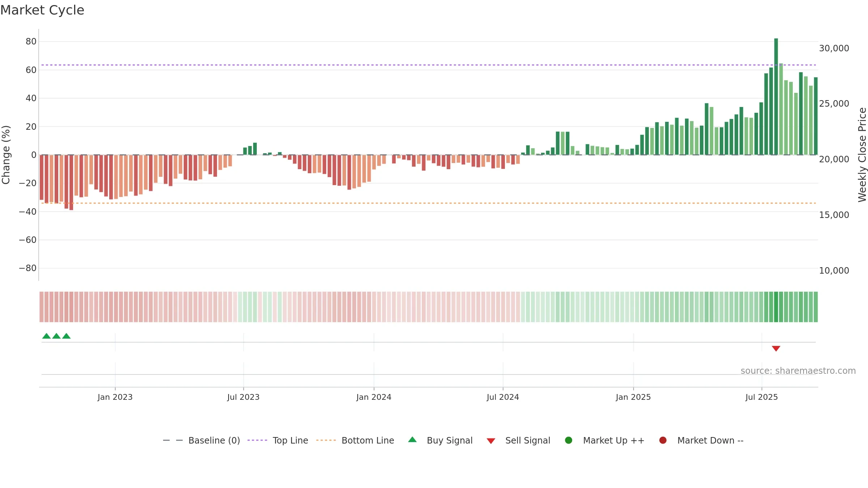Click the Jul 2025 axis label

[x=762, y=397]
